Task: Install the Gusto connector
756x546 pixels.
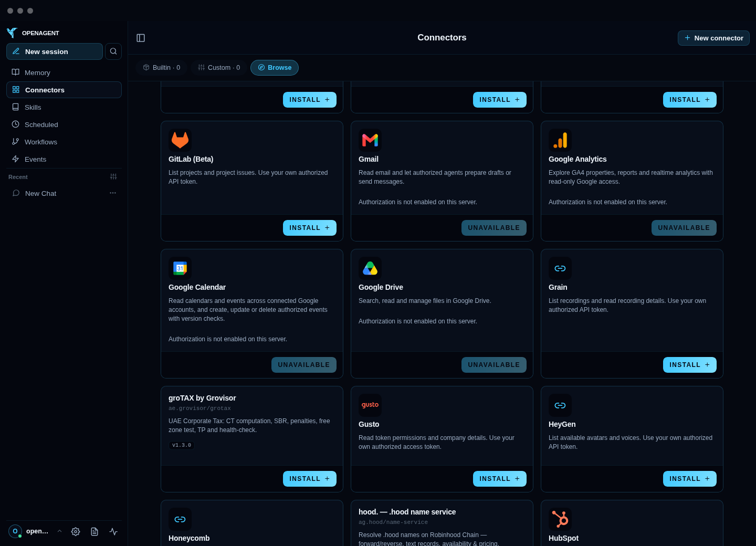Action: coord(500,479)
